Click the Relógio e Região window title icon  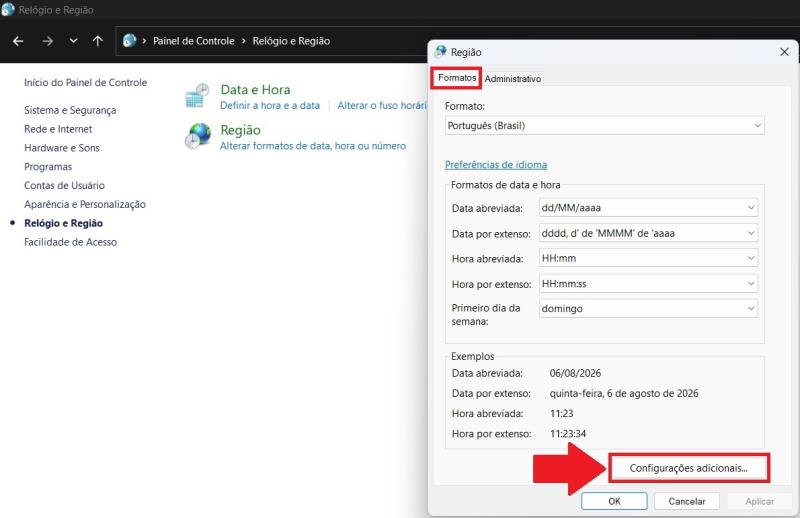8,9
